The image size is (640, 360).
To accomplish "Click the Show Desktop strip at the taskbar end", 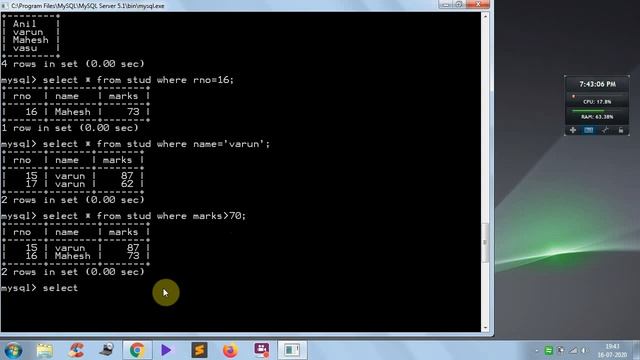I will click(637, 350).
